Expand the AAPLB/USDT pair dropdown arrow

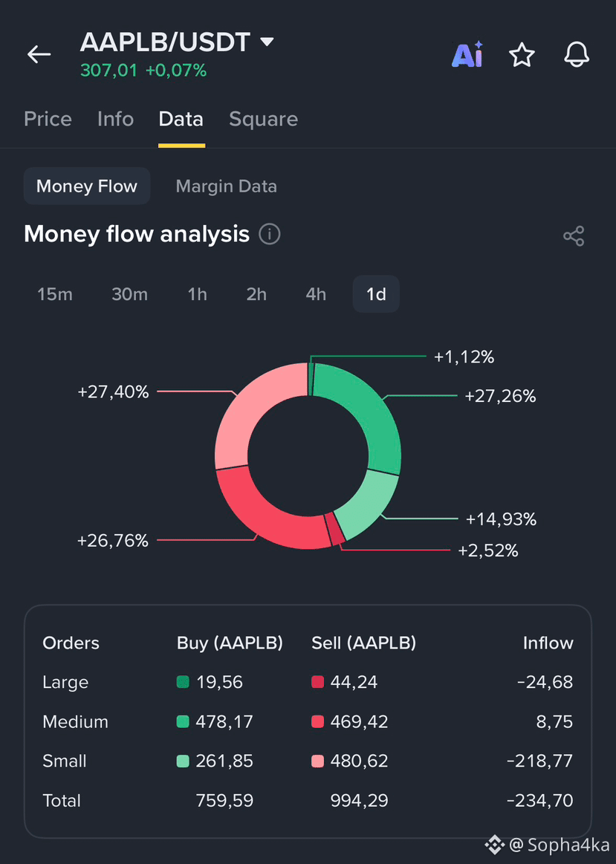point(267,42)
